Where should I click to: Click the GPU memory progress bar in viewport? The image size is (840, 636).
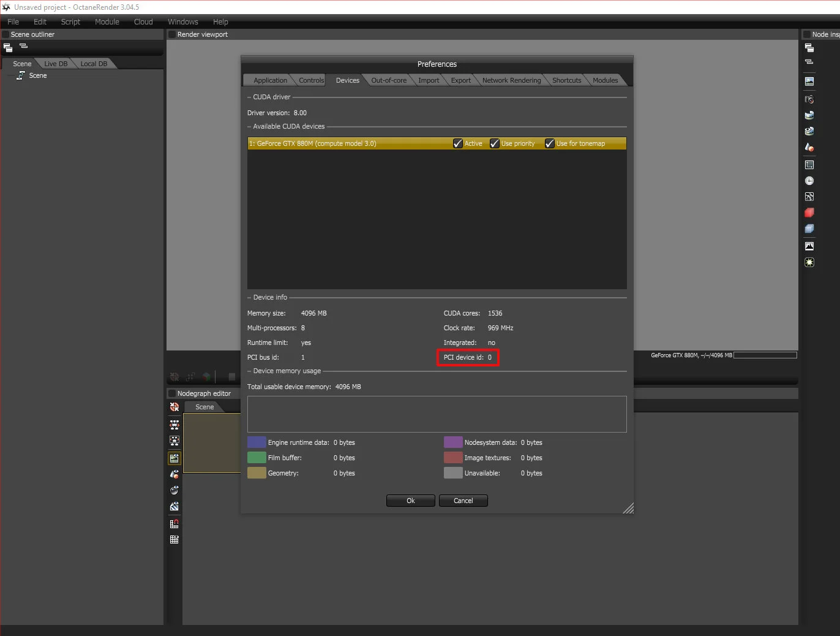tap(765, 355)
